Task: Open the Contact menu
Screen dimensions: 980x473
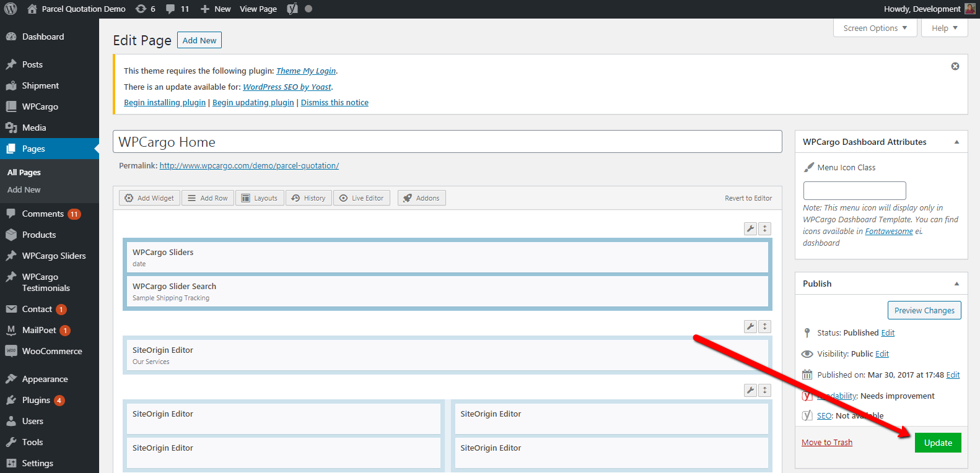Action: coord(50,309)
